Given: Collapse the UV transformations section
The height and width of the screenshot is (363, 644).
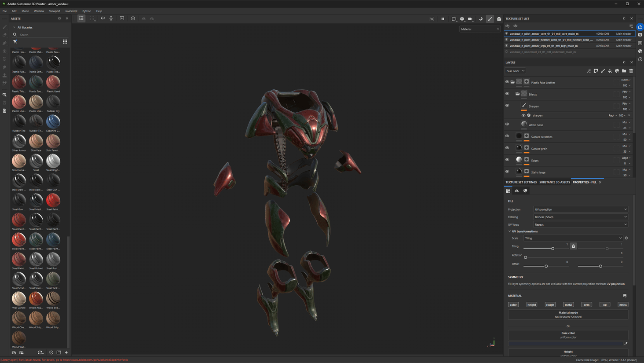Looking at the screenshot, I should [x=509, y=231].
